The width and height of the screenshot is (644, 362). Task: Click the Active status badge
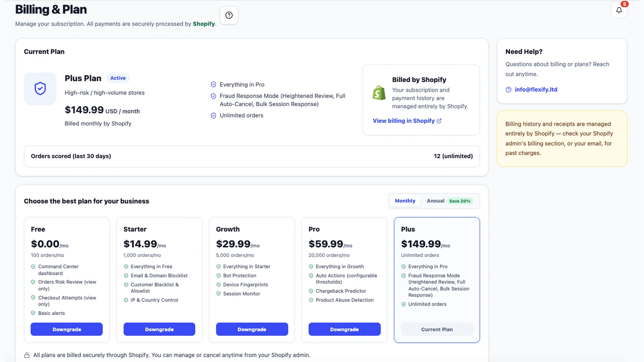coord(118,78)
